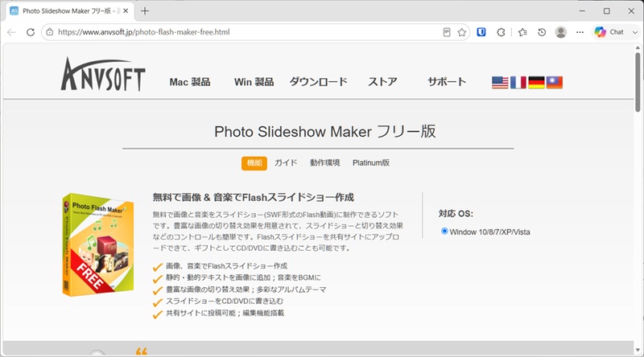The height and width of the screenshot is (357, 644).
Task: Switch to Chinese via Taiwan flag
Action: pos(554,83)
